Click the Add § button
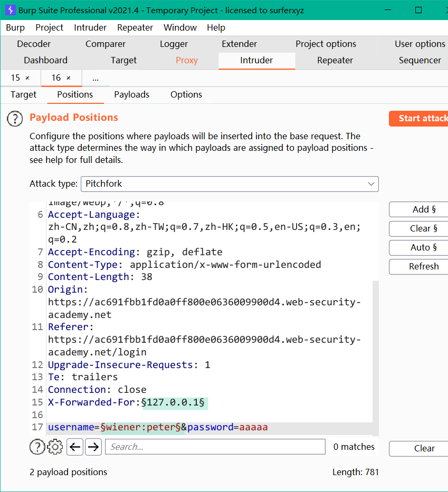The width and height of the screenshot is (448, 492). [x=419, y=209]
